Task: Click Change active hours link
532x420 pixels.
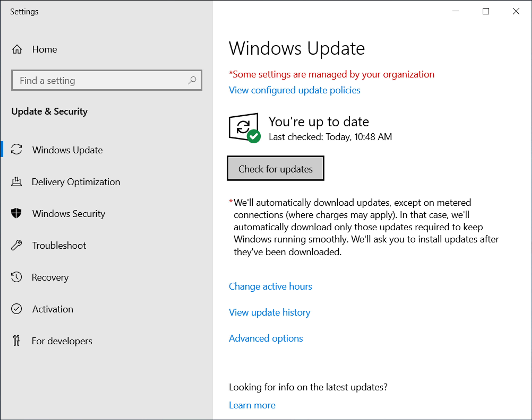Action: coord(270,286)
